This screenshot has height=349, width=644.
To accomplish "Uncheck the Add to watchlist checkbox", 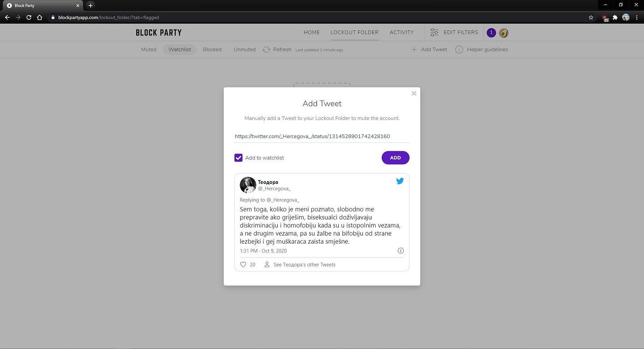I will point(238,158).
